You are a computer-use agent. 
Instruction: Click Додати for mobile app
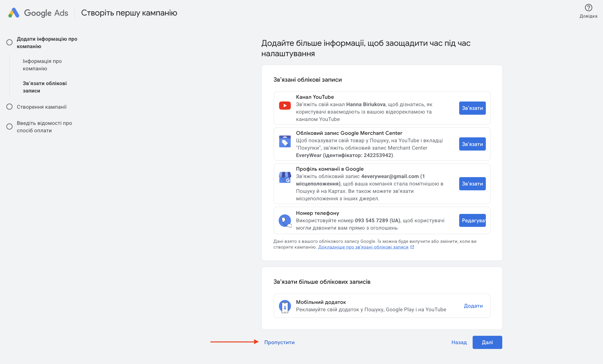(473, 306)
